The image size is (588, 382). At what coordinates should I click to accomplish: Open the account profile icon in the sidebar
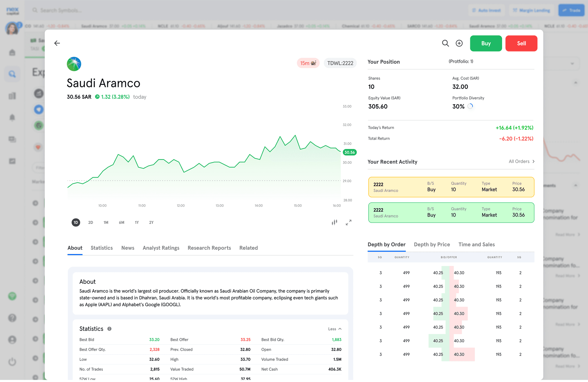click(x=12, y=340)
